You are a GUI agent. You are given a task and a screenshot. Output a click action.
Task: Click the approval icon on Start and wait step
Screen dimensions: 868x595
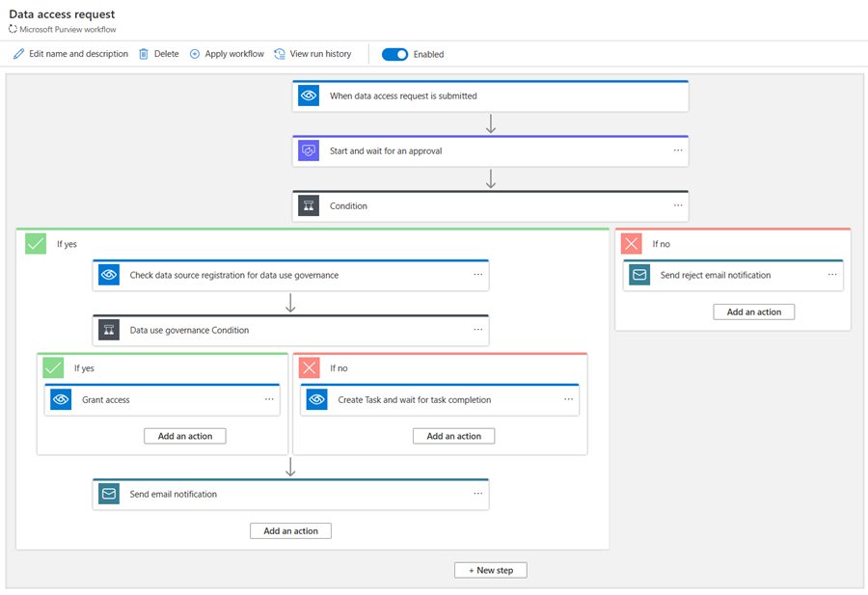pyautogui.click(x=308, y=150)
